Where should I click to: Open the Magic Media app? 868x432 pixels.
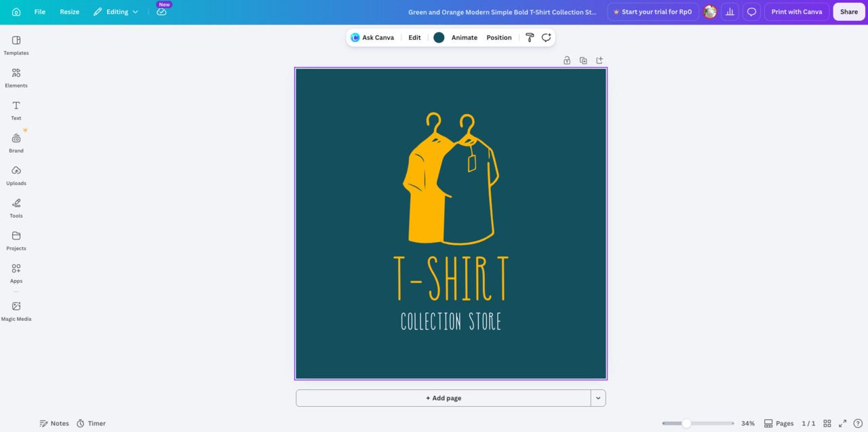(x=16, y=311)
